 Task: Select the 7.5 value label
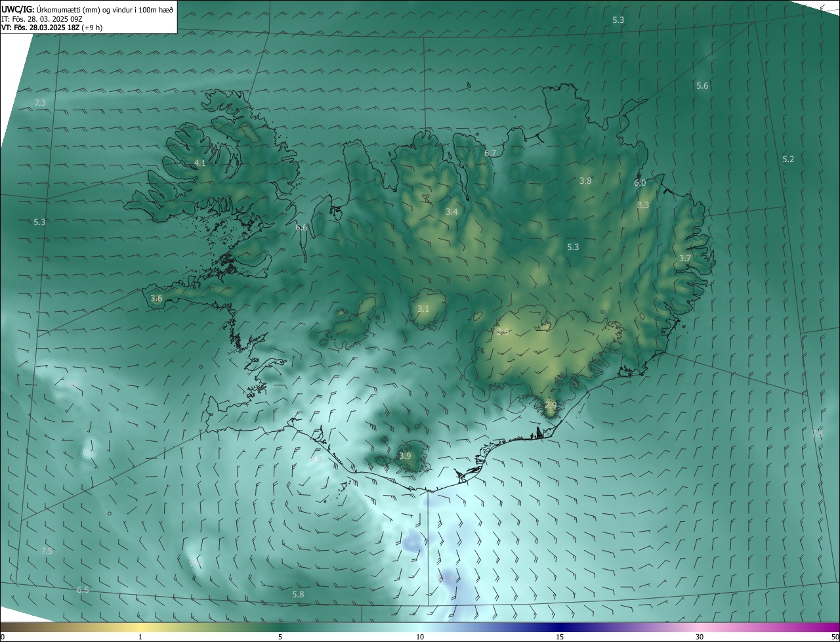[47, 551]
